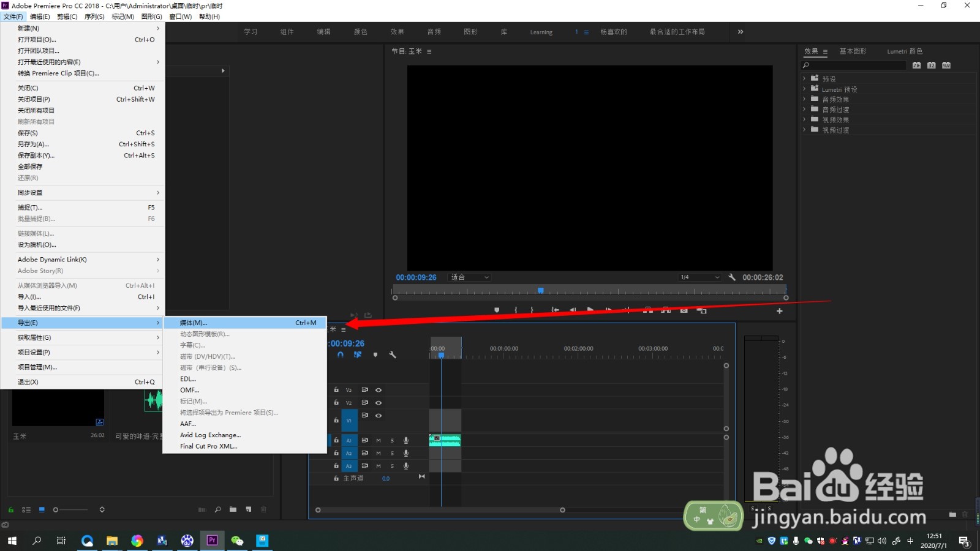
Task: Create a new bin in project panel
Action: click(x=233, y=509)
